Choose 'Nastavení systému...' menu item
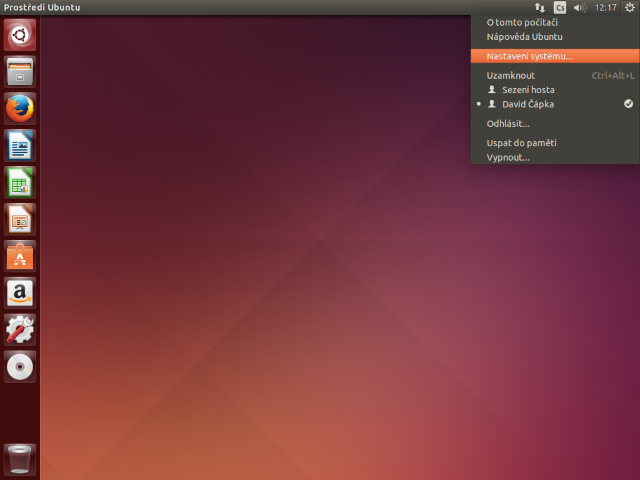640x480 pixels. [x=555, y=56]
